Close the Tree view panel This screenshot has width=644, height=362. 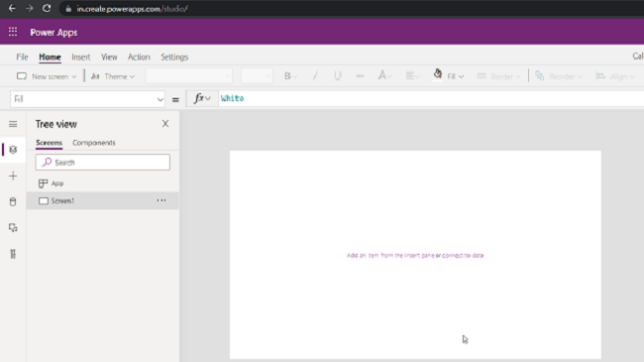click(165, 124)
